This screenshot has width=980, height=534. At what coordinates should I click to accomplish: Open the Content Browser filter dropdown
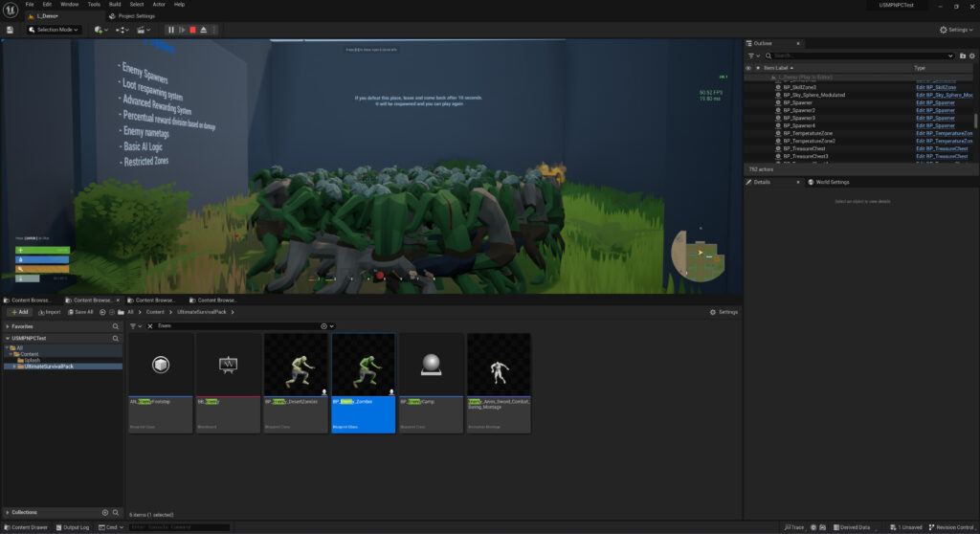coord(135,326)
